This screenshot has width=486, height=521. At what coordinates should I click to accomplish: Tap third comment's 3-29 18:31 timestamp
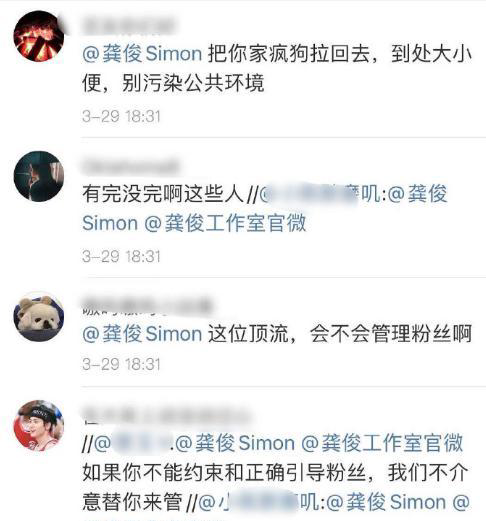coord(121,364)
